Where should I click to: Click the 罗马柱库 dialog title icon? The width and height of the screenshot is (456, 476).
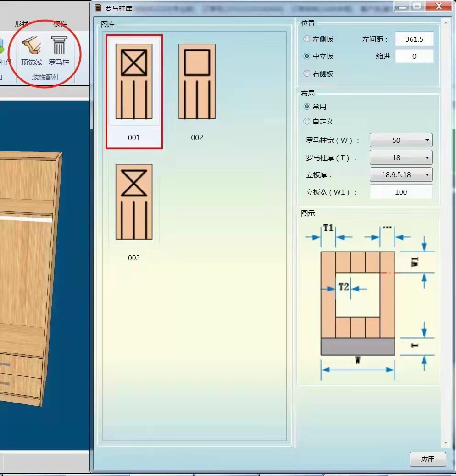[x=98, y=8]
